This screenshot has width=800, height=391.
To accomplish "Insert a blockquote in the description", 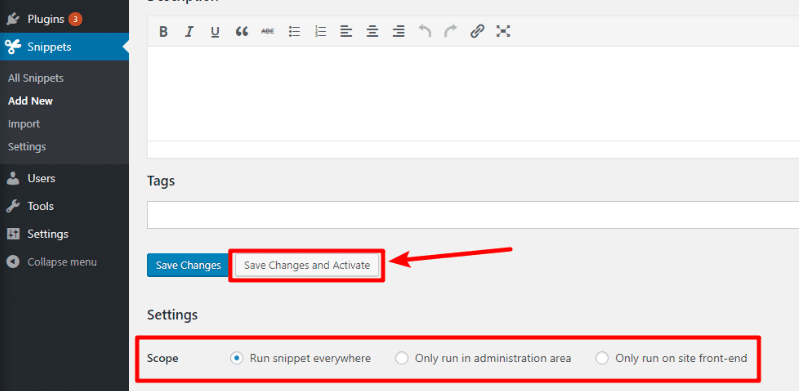I will [242, 32].
